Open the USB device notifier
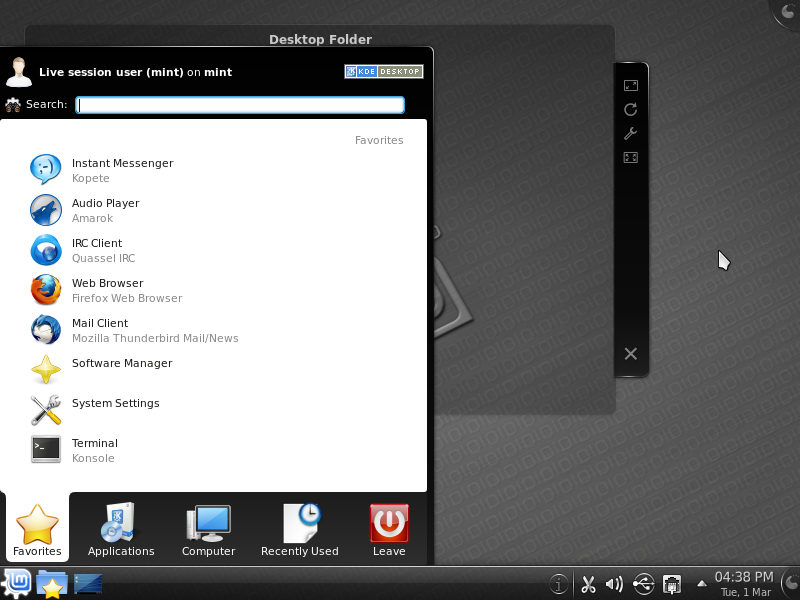Viewport: 800px width, 600px height. point(643,584)
